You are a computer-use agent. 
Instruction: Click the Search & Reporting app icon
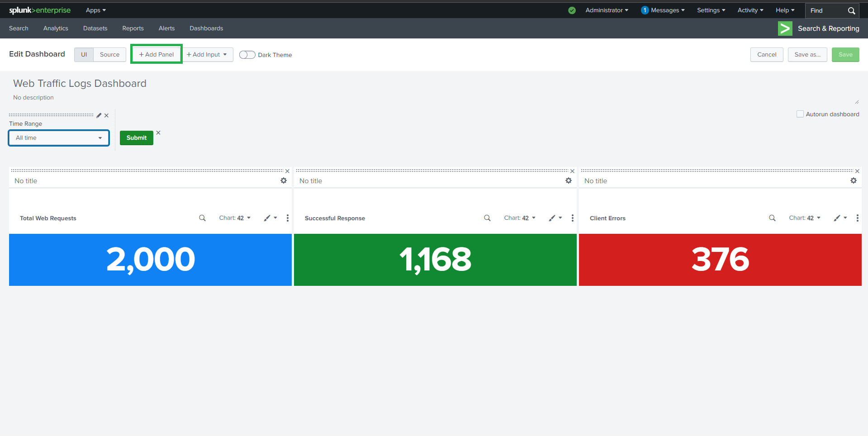pyautogui.click(x=785, y=28)
